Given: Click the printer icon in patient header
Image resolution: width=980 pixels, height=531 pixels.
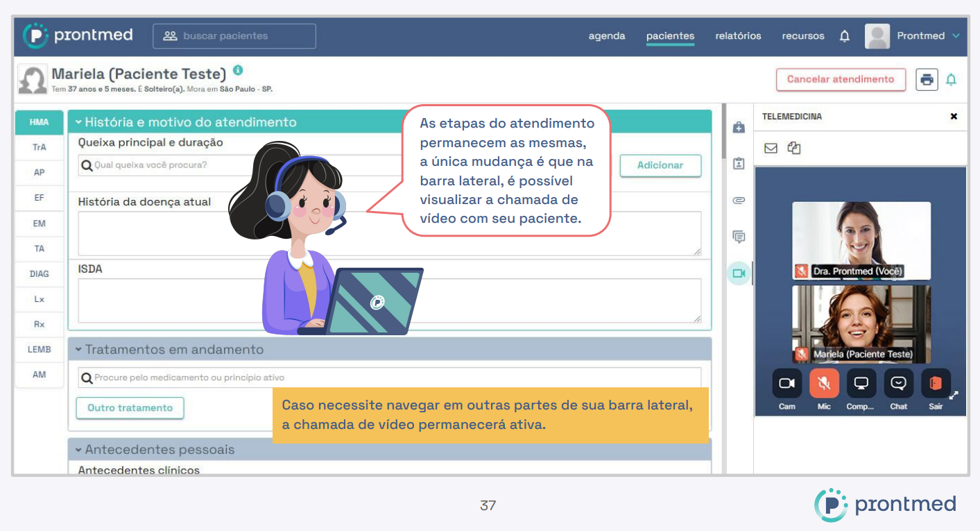Looking at the screenshot, I should tap(927, 79).
